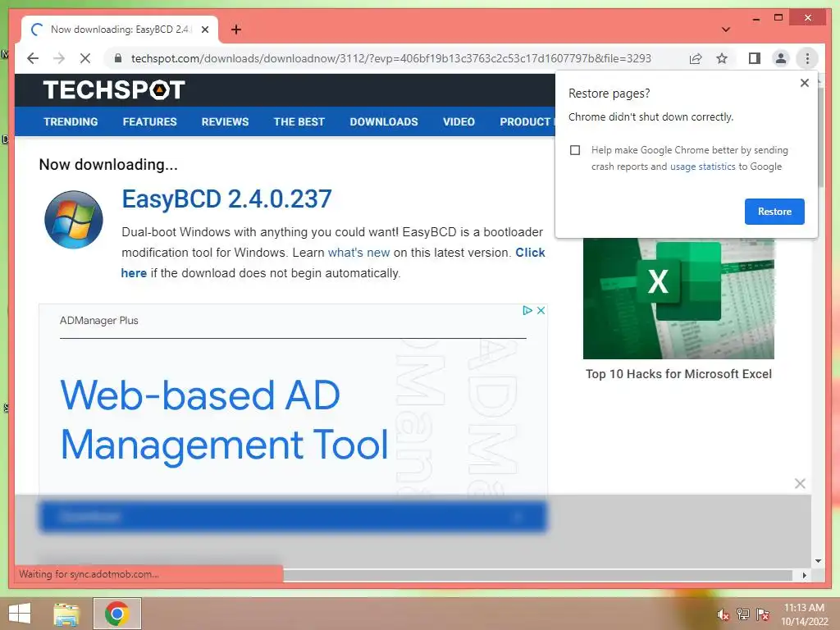Open Web-based AD Management Tool ad

pyautogui.click(x=224, y=419)
